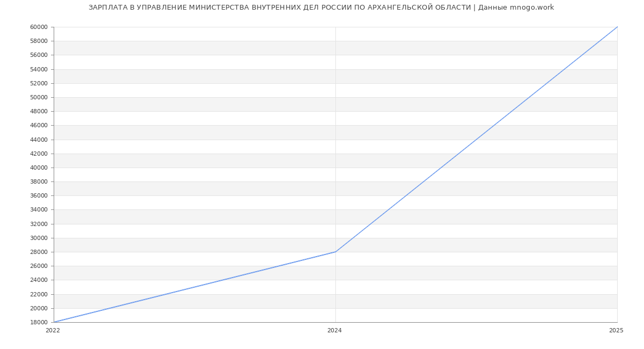Select the 2025 x-axis label

pos(616,331)
